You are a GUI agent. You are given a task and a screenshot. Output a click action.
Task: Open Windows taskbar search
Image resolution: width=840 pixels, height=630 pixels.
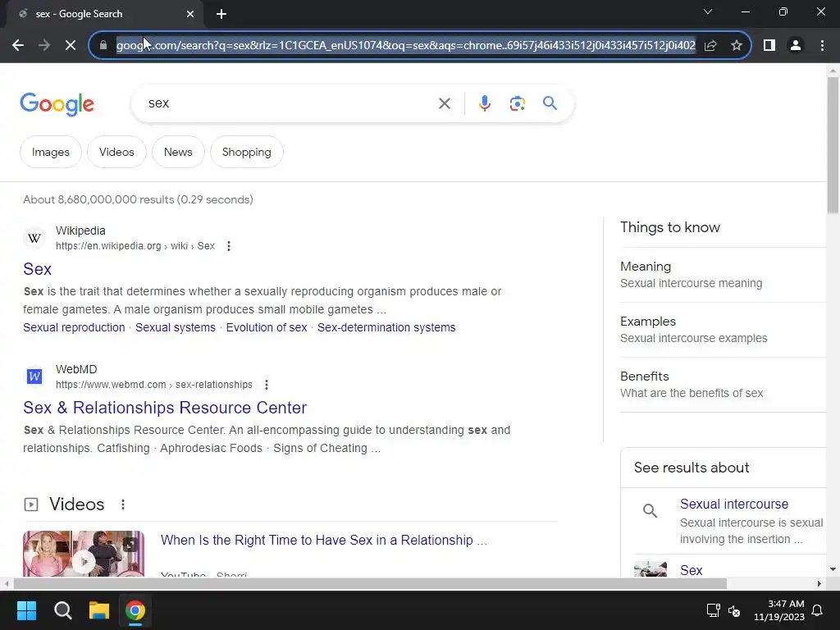[x=62, y=610]
